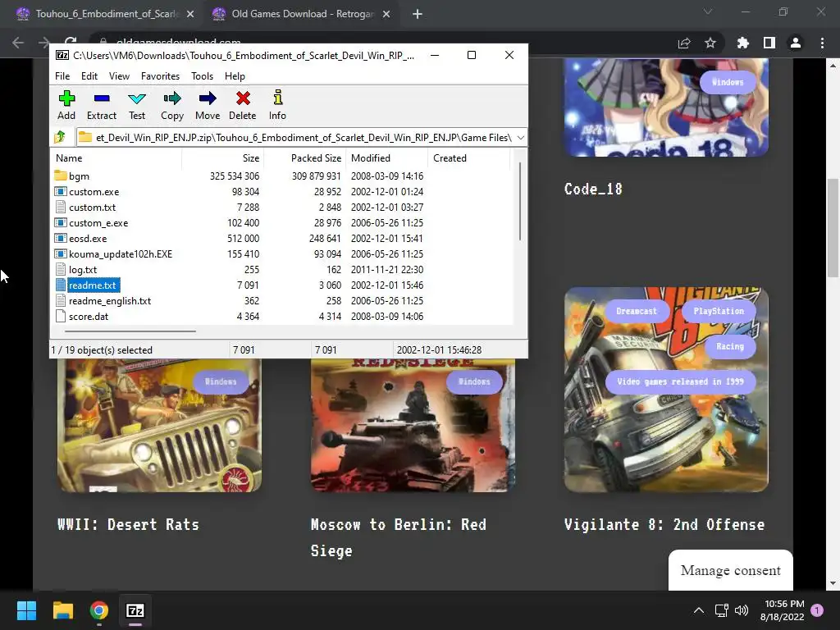The width and height of the screenshot is (840, 630).
Task: Click the Manage consent button
Action: click(x=731, y=570)
